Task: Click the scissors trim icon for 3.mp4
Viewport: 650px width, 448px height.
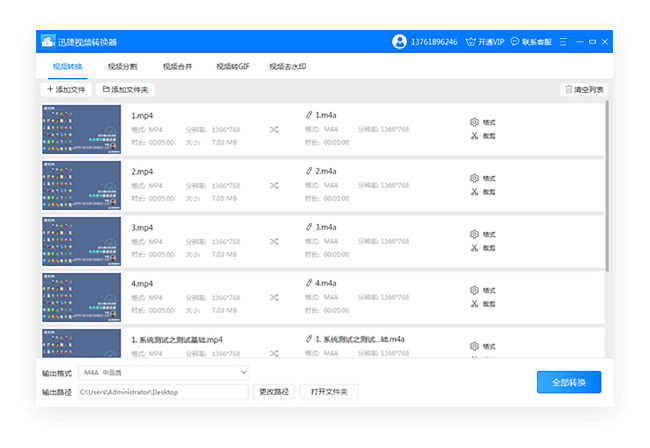Action: 474,248
